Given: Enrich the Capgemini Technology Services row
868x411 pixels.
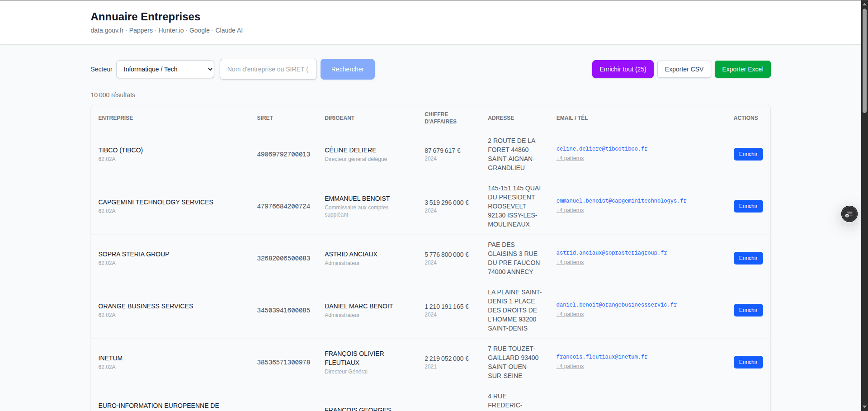Looking at the screenshot, I should click(x=748, y=206).
